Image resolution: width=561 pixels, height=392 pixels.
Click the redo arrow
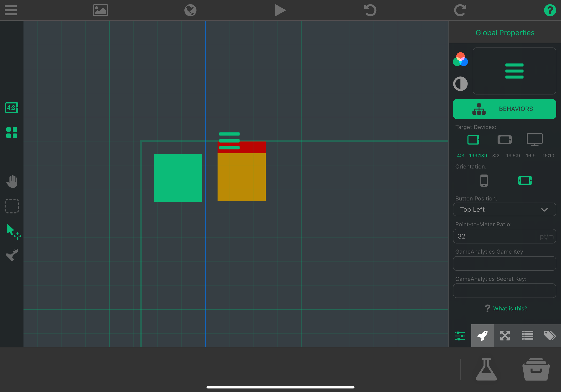[x=460, y=10]
